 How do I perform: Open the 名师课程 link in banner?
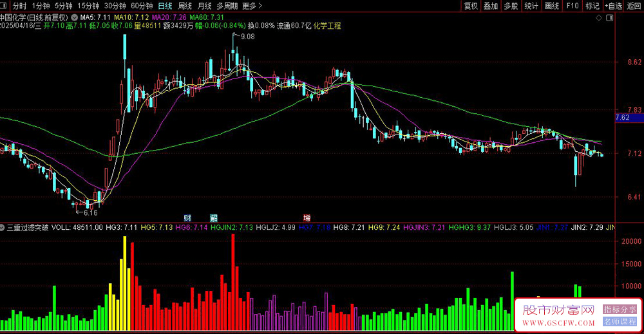point(620,321)
